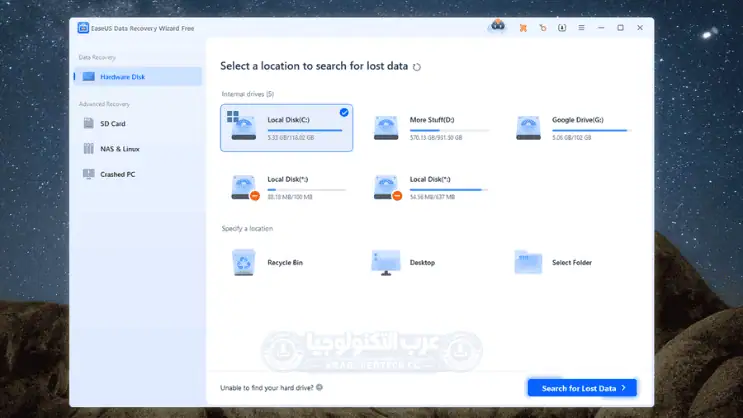This screenshot has width=743, height=418.
Task: Click the Specify a location heading
Action: coord(247,228)
